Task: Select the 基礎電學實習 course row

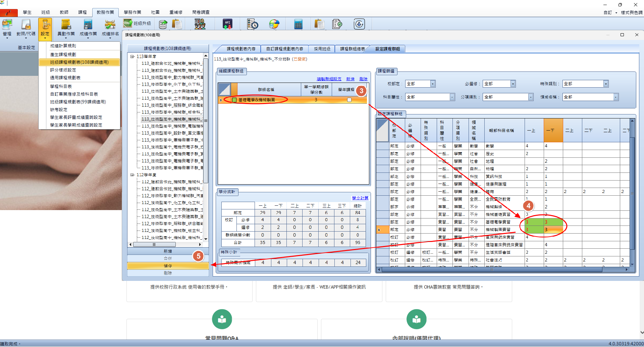Action: click(x=503, y=222)
